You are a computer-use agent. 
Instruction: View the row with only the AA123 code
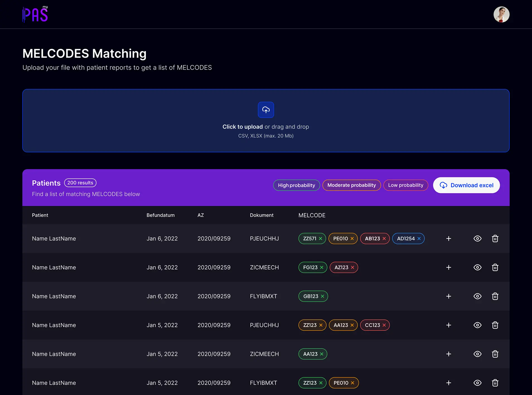[477, 354]
